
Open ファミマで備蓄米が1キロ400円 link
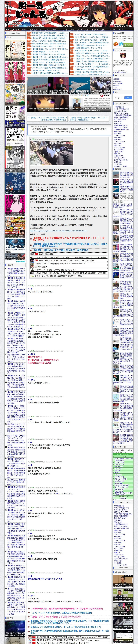pyautogui.click(x=69, y=239)
